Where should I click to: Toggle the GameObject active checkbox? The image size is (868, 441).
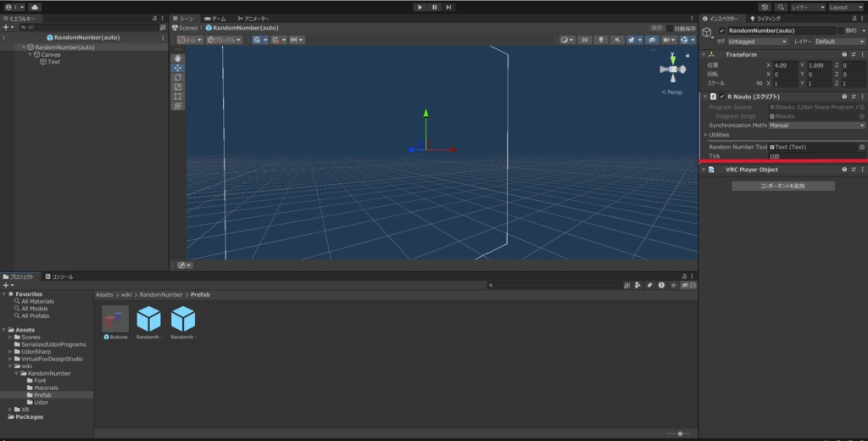722,31
